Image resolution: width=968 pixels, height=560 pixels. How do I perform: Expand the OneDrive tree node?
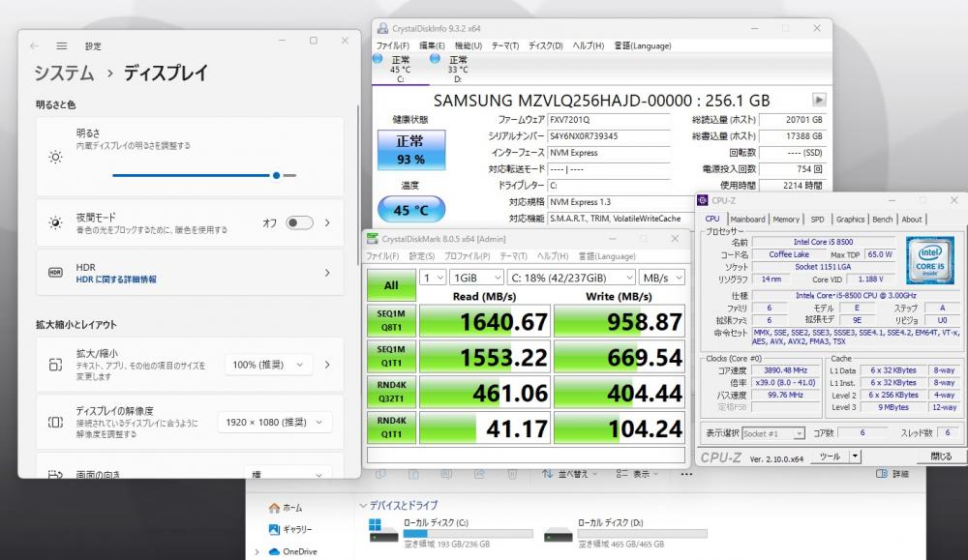[257, 551]
